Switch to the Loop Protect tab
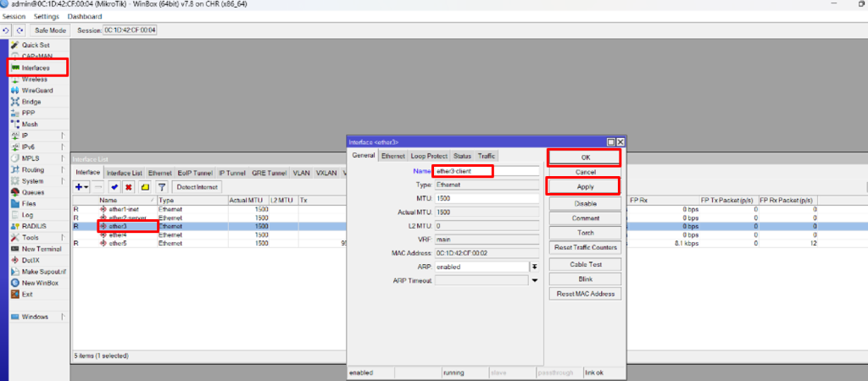868x381 pixels. 429,156
